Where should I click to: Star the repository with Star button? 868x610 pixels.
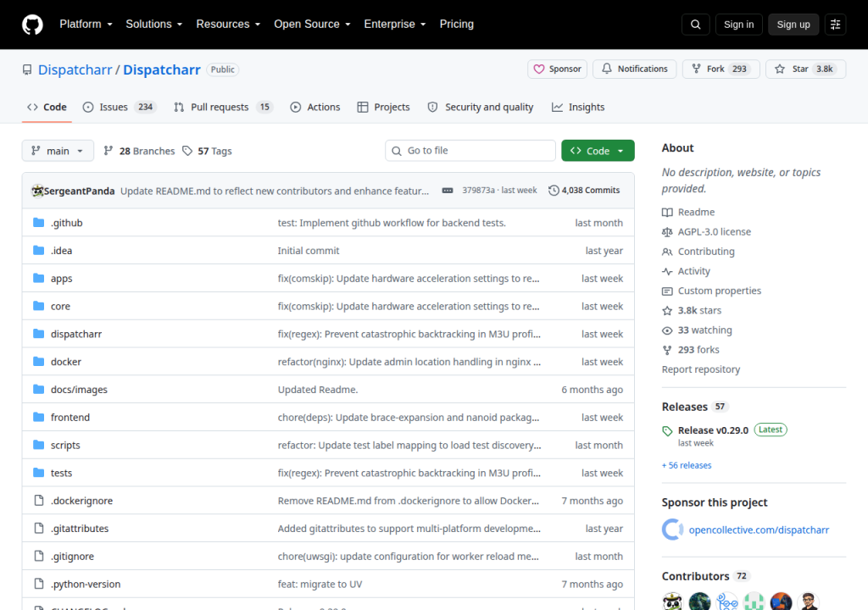click(805, 69)
